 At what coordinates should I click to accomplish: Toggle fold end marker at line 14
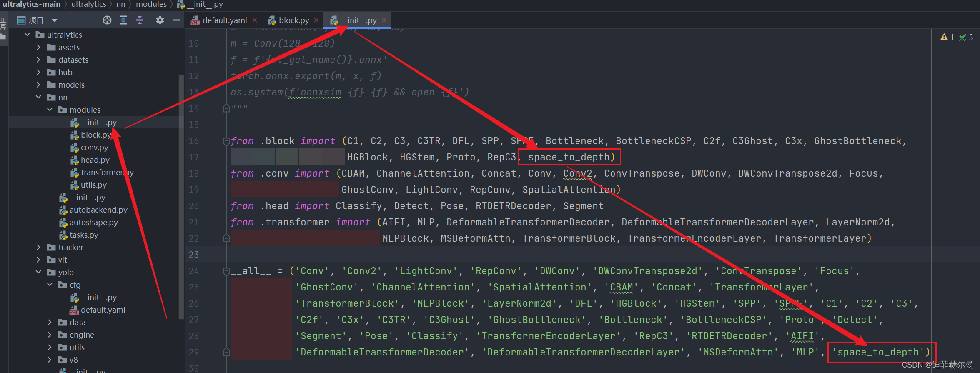pyautogui.click(x=226, y=108)
